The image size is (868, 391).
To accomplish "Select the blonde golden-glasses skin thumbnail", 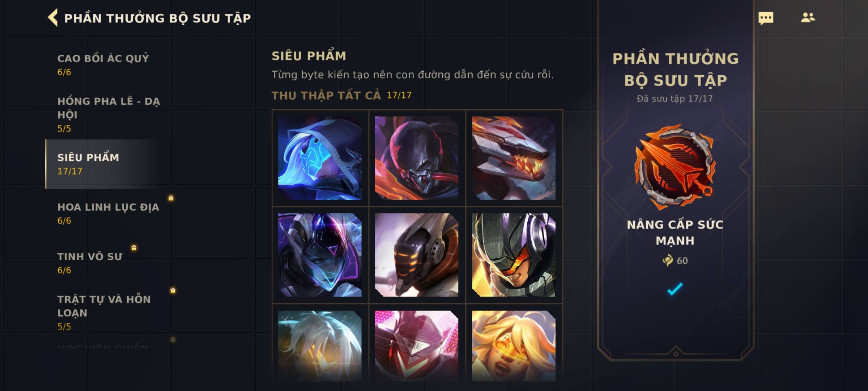I will pyautogui.click(x=514, y=346).
